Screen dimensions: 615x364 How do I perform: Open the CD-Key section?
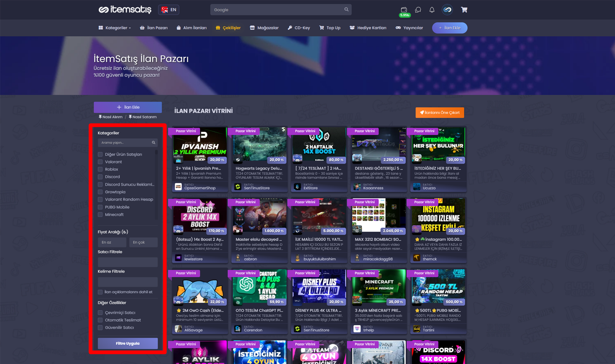tap(299, 28)
